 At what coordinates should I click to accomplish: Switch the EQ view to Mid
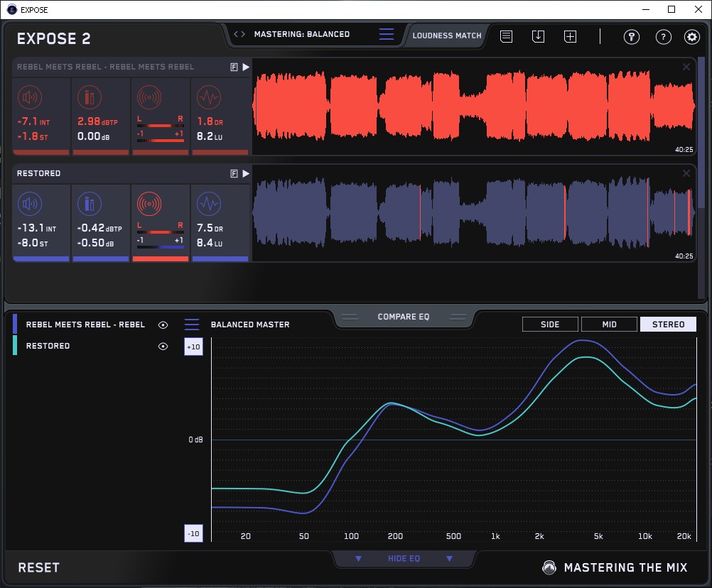(609, 325)
